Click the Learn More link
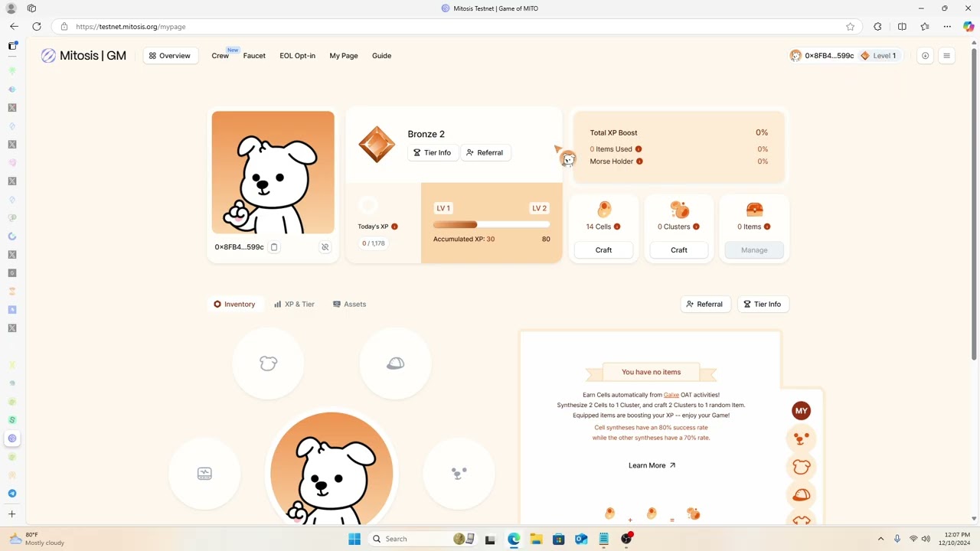Image resolution: width=980 pixels, height=551 pixels. point(652,465)
